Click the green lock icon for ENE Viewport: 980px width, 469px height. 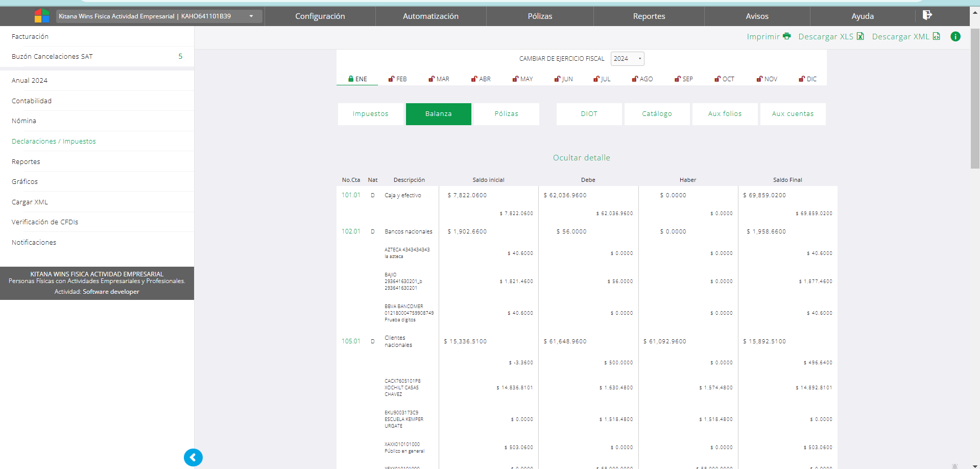pos(351,79)
